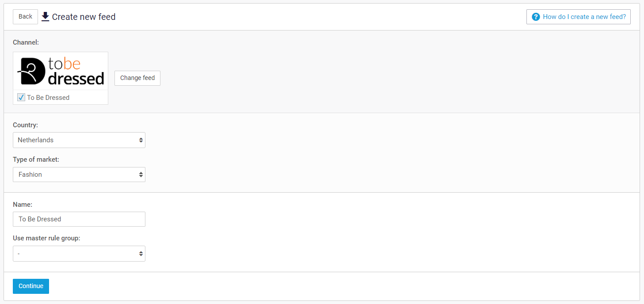Click the To Be Dressed checkbox label text
This screenshot has height=304, width=644.
pyautogui.click(x=48, y=98)
